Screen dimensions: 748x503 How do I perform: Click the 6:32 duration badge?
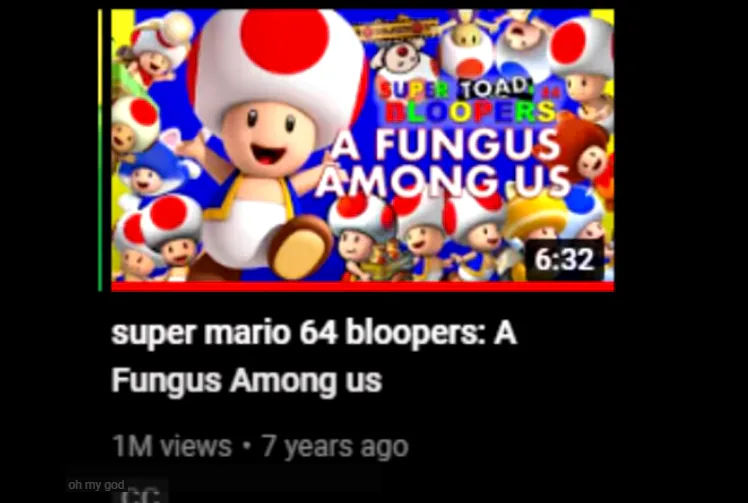point(564,260)
